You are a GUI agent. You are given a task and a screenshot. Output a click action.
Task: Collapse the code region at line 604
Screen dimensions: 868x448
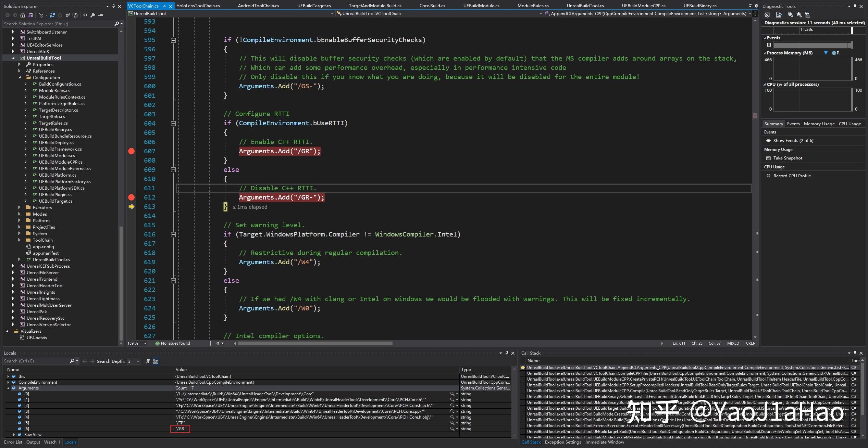tap(173, 124)
